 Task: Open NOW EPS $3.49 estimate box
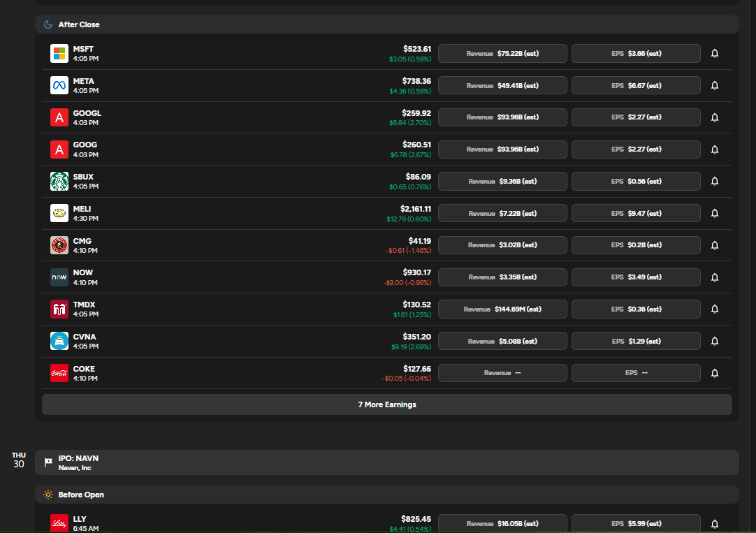coord(636,277)
